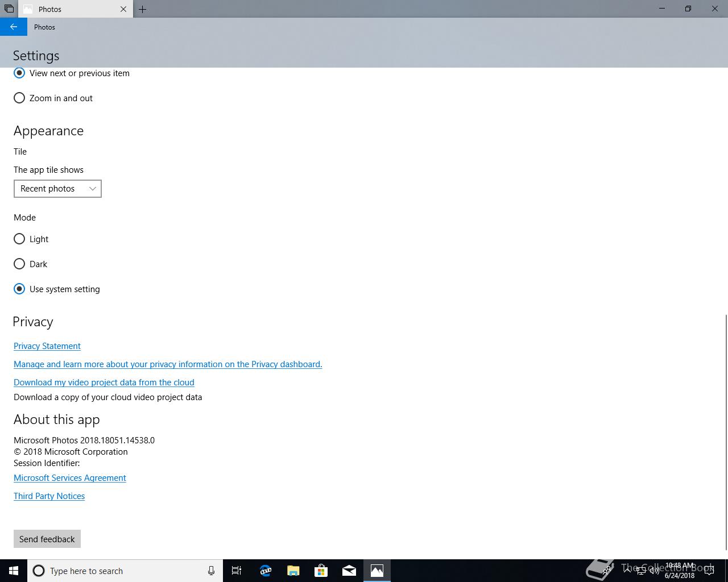This screenshot has width=728, height=582.
Task: Open Third Party Notices link
Action: [x=49, y=496]
